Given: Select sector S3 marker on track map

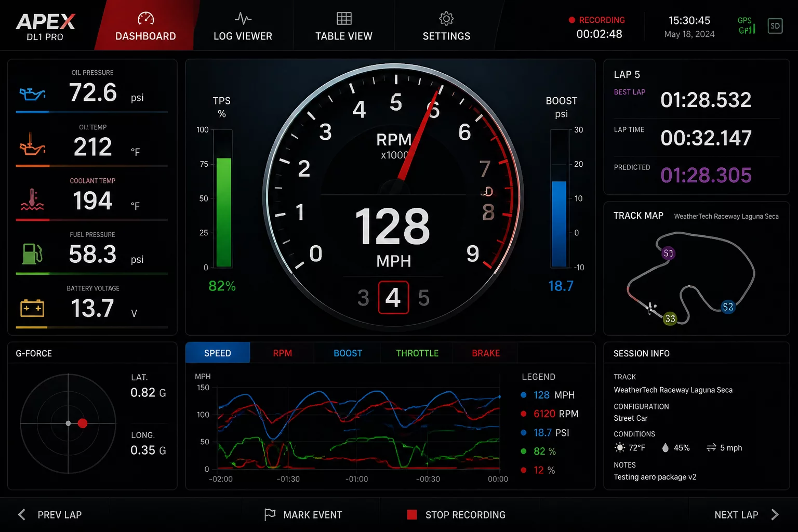Looking at the screenshot, I should coord(670,318).
